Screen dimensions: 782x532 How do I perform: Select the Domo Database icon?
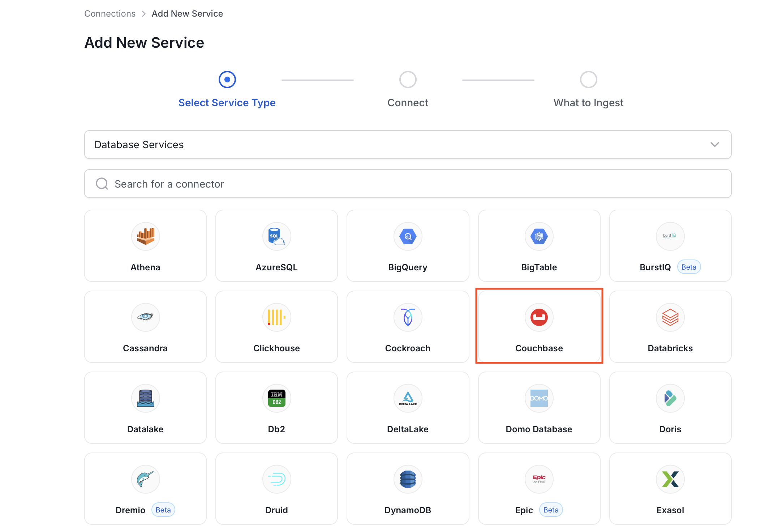[x=539, y=398]
